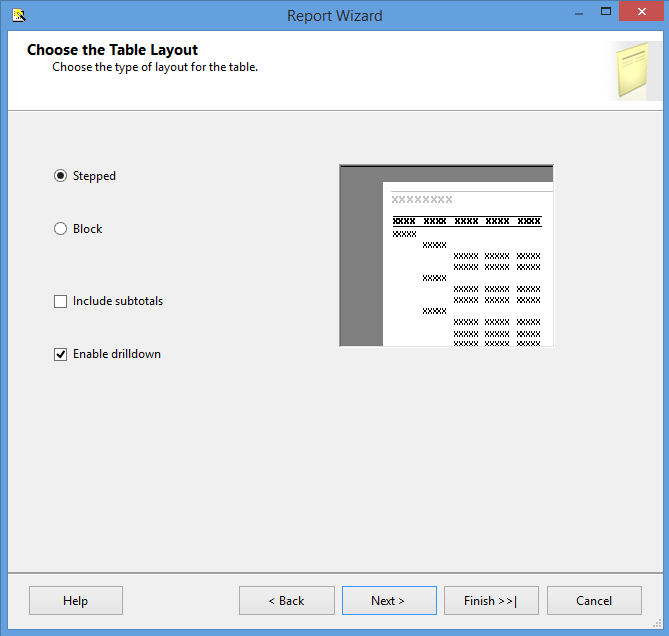This screenshot has width=669, height=636.
Task: Maximize the Report Wizard window
Action: click(606, 12)
